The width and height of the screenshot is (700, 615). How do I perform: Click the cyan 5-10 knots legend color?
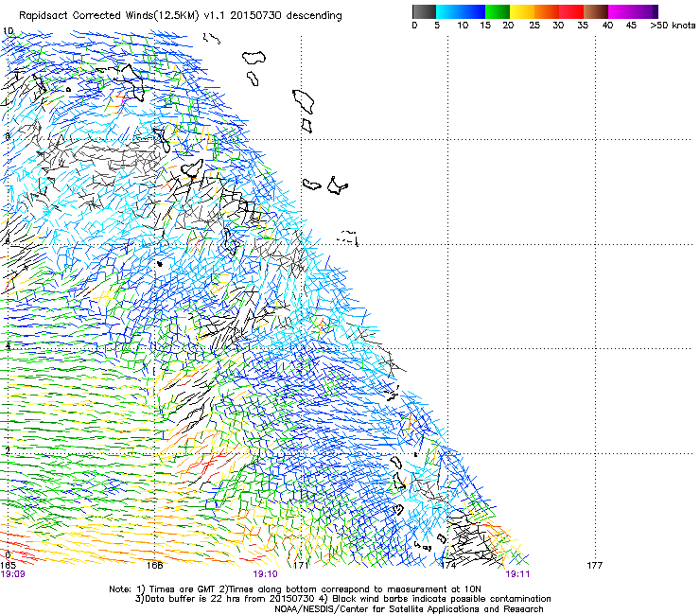[448, 11]
